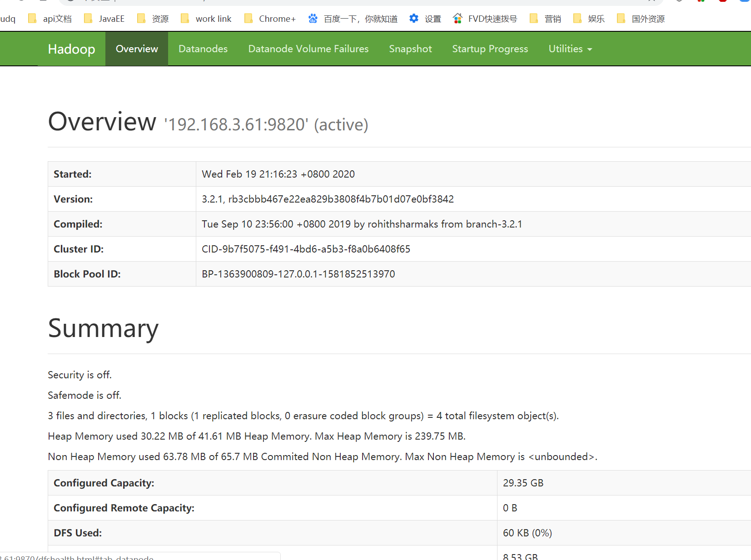Image resolution: width=751 pixels, height=560 pixels.
Task: Click the 'DFS Used:' label
Action: click(78, 533)
